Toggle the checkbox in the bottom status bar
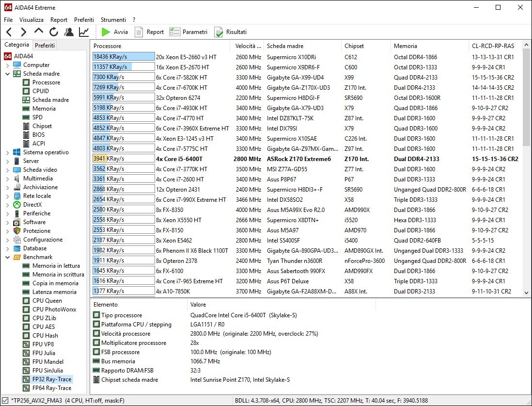532x406 pixels. (x=5, y=401)
